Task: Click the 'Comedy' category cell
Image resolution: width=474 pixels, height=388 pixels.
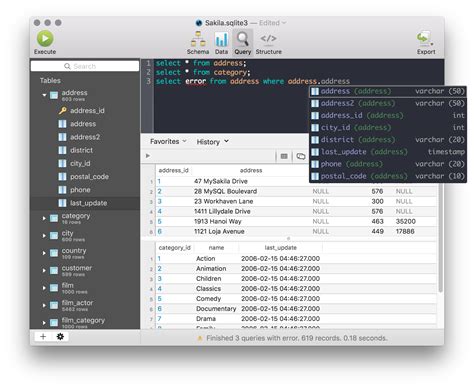Action: (208, 299)
